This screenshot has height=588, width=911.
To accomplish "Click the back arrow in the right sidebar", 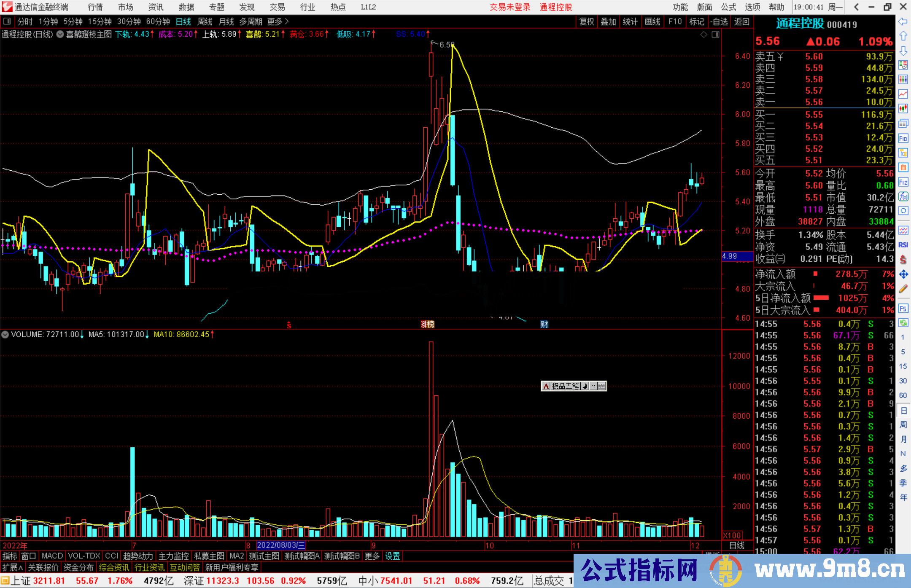I will (903, 21).
